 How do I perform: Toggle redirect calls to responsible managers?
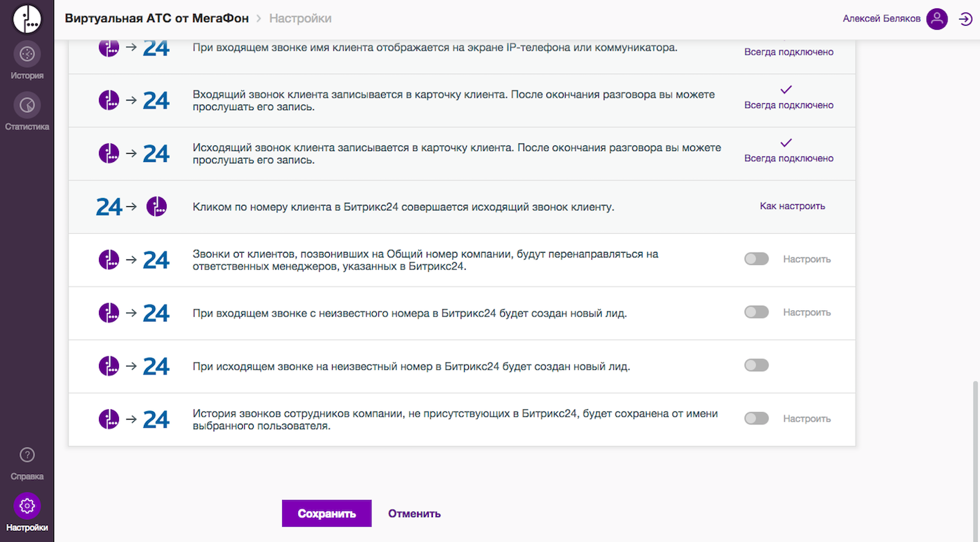[x=756, y=259]
